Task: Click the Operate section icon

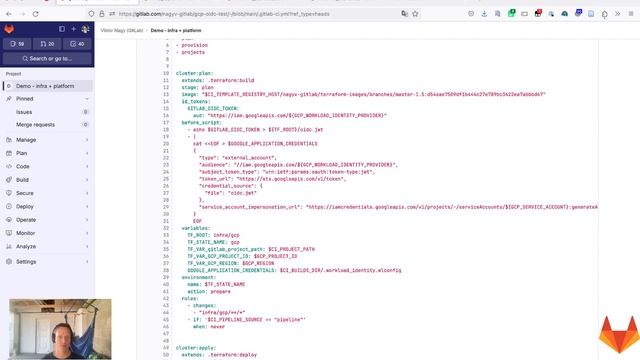Action: tap(9, 220)
